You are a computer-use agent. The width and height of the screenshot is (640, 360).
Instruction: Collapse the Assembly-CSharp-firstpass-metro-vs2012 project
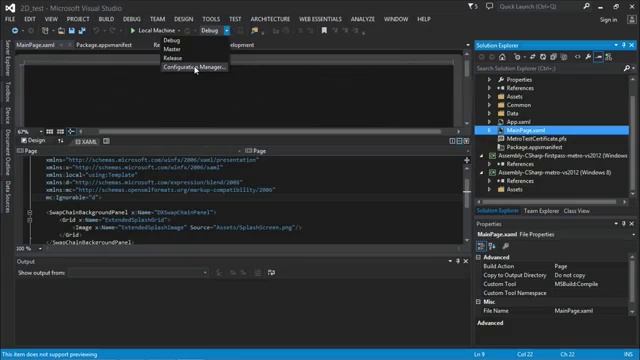click(x=482, y=156)
